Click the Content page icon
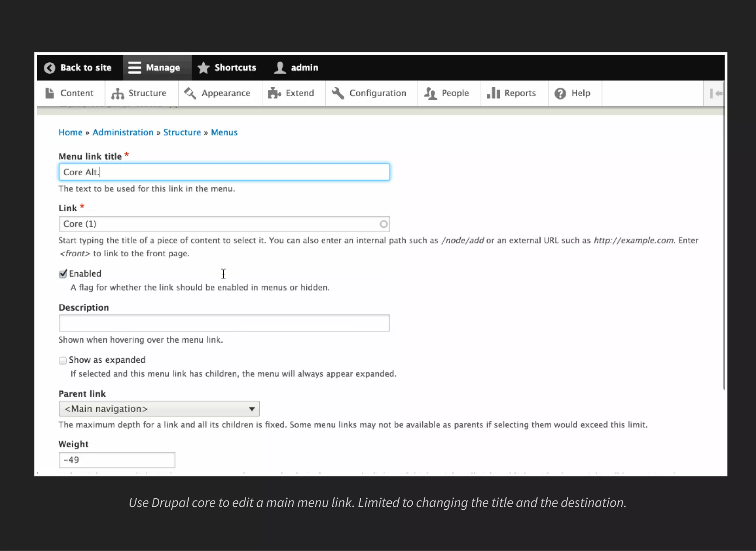This screenshot has height=551, width=756. [49, 93]
